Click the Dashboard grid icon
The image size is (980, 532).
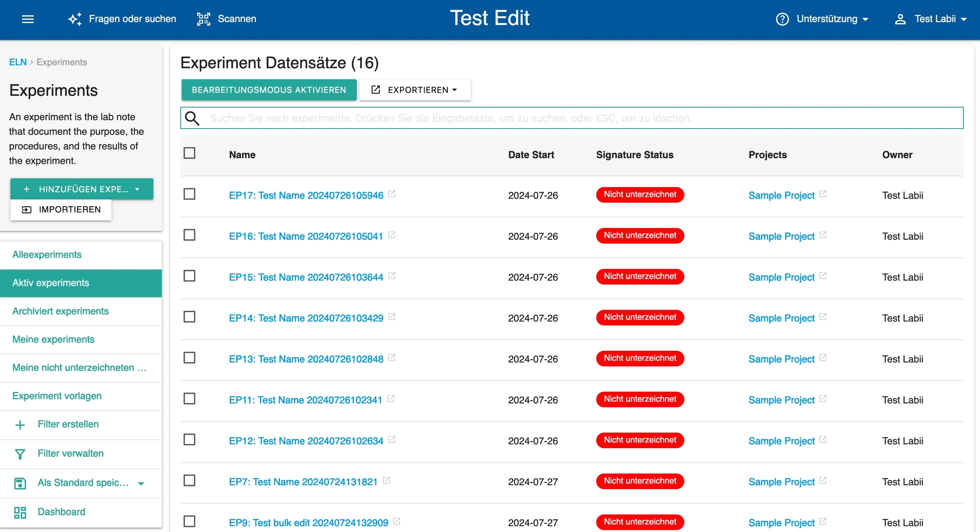click(20, 512)
